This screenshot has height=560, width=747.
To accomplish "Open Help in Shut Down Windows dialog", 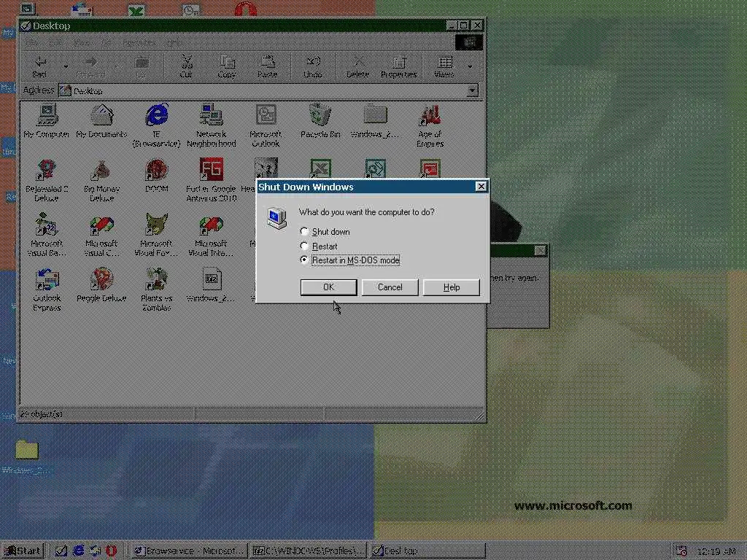I will point(451,287).
